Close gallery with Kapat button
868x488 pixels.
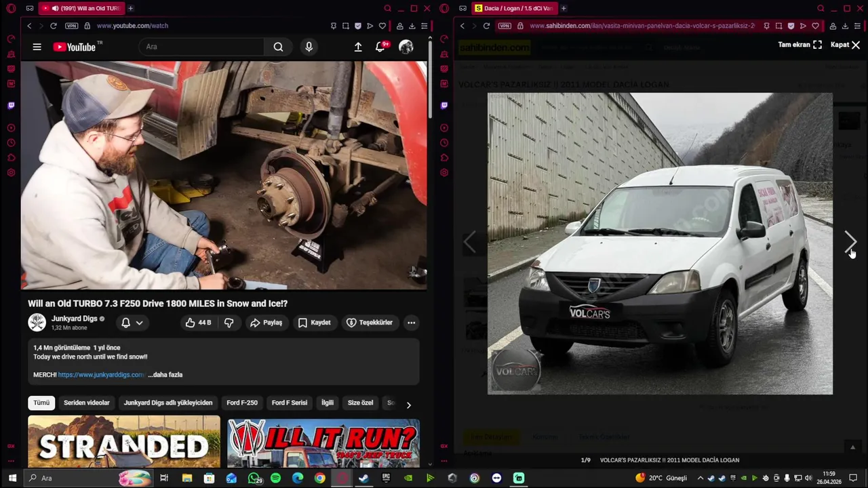[x=845, y=45]
